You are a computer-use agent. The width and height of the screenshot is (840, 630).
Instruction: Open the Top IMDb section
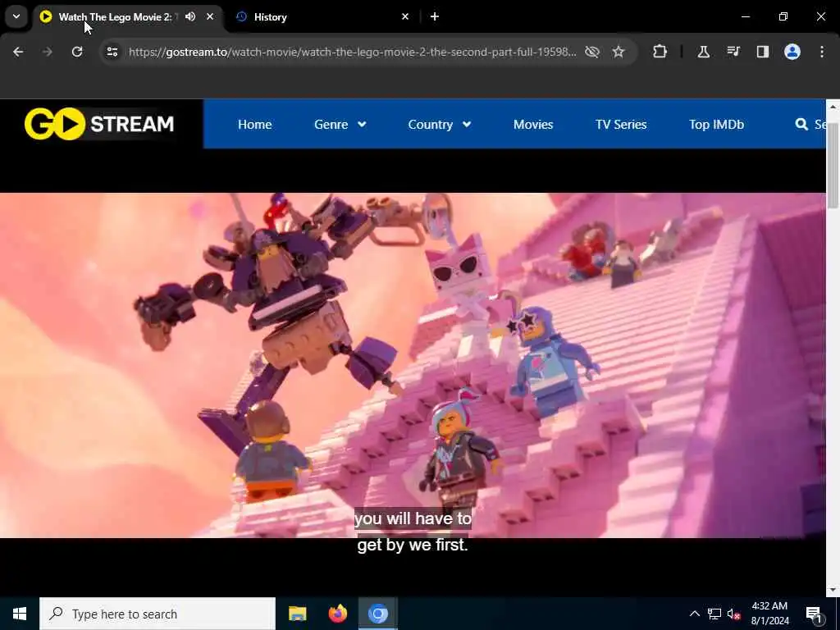(x=716, y=125)
